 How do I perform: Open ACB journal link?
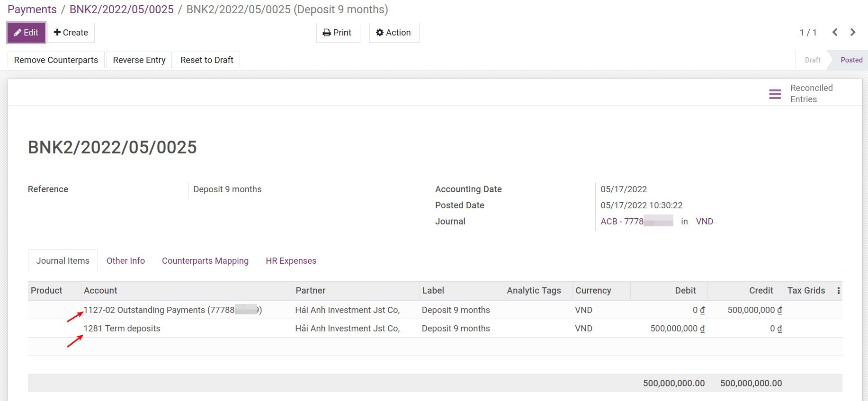coord(622,222)
